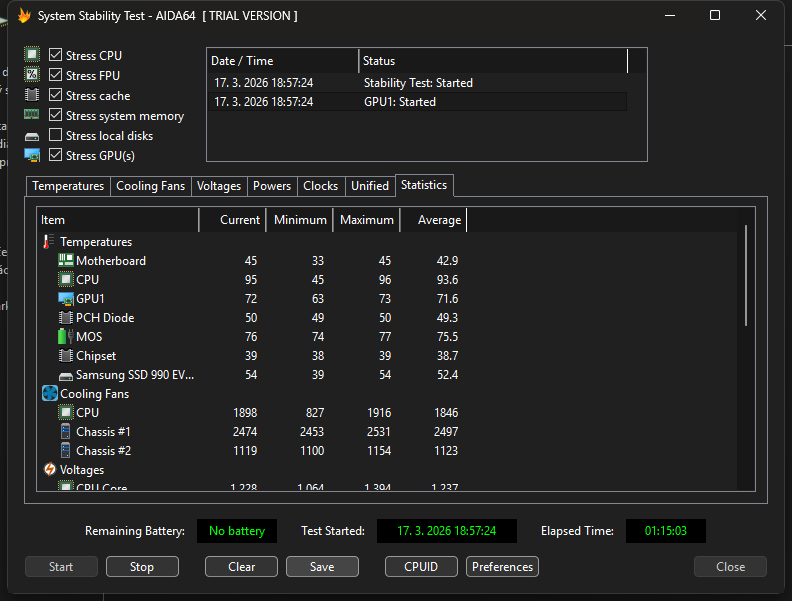The width and height of the screenshot is (792, 601).
Task: Switch to the Temperatures tab
Action: [68, 186]
